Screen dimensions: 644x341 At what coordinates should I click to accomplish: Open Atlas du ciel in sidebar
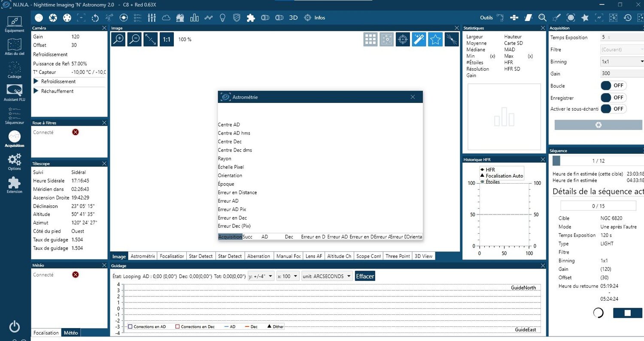[x=15, y=47]
